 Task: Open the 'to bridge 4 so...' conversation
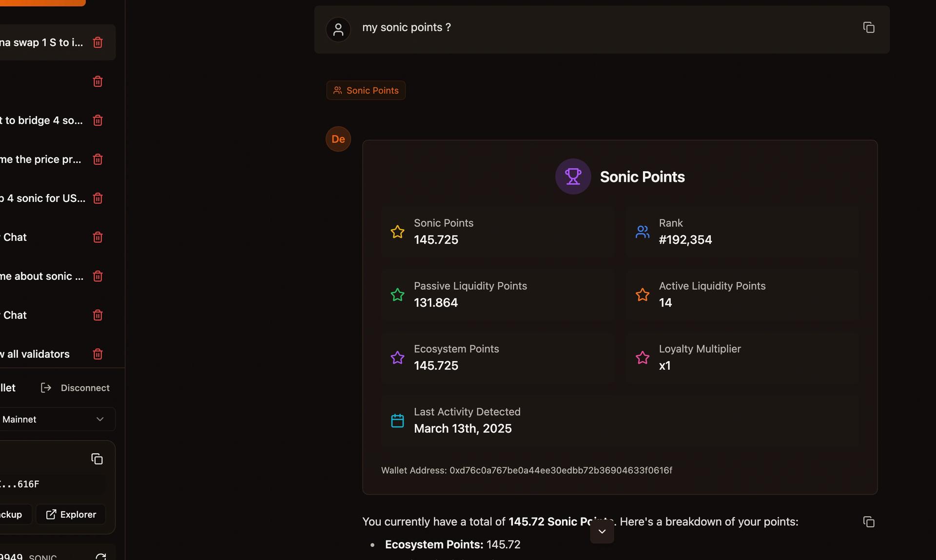(41, 120)
